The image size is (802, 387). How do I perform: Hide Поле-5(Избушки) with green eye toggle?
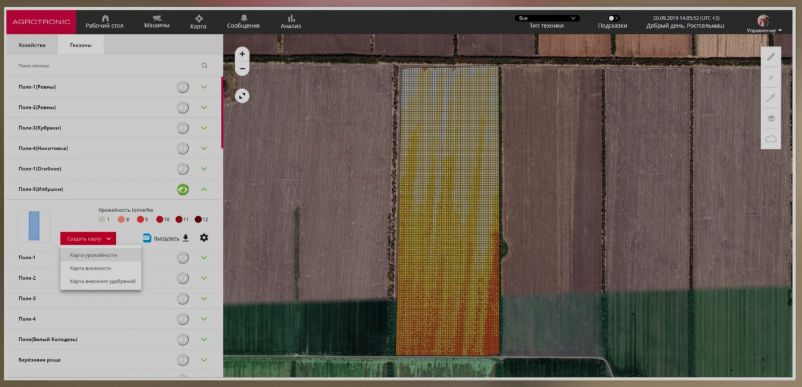point(183,189)
